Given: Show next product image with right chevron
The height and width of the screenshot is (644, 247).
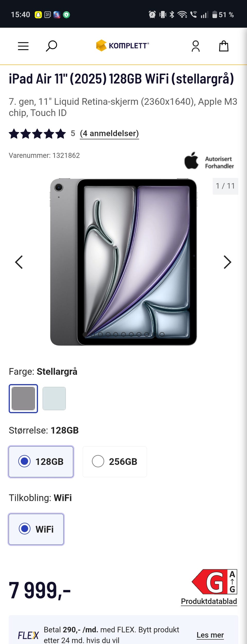Looking at the screenshot, I should pos(227,262).
